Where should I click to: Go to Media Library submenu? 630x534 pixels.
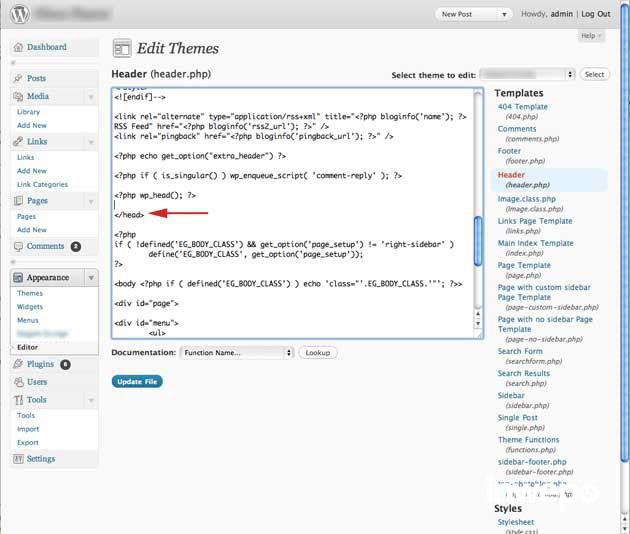click(x=29, y=112)
